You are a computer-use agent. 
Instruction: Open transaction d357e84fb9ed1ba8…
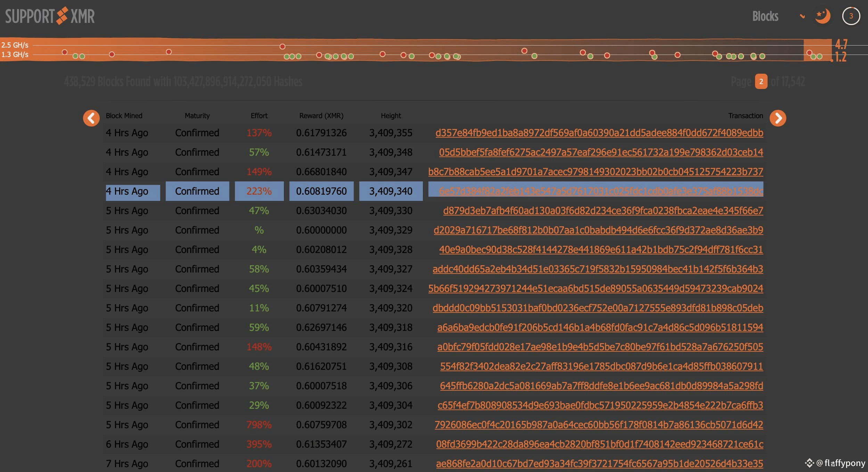(599, 133)
